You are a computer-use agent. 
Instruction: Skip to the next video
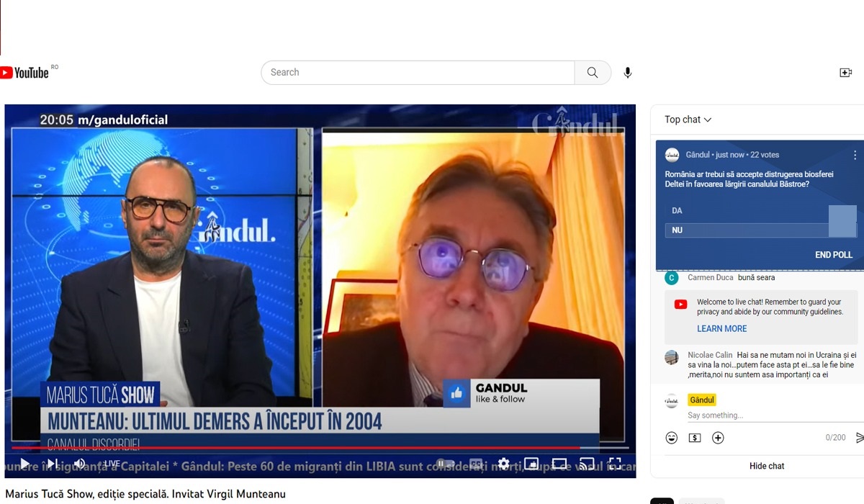pyautogui.click(x=52, y=464)
